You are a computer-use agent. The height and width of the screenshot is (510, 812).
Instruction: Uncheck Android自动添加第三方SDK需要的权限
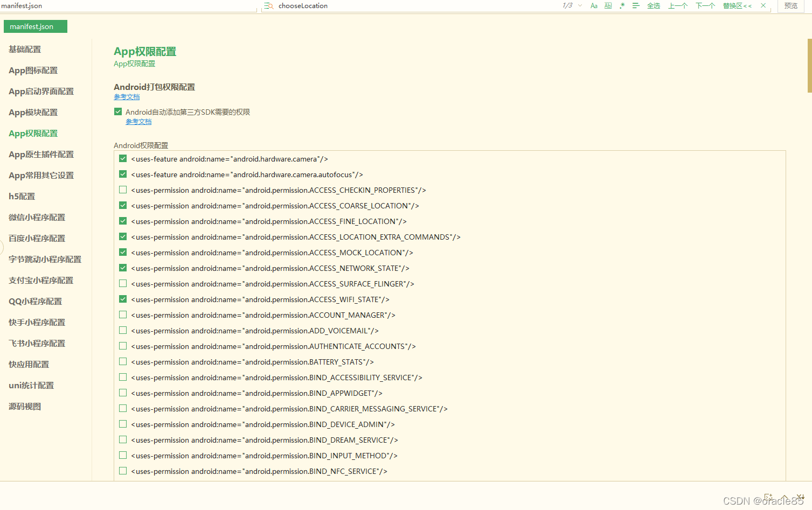[x=118, y=111]
